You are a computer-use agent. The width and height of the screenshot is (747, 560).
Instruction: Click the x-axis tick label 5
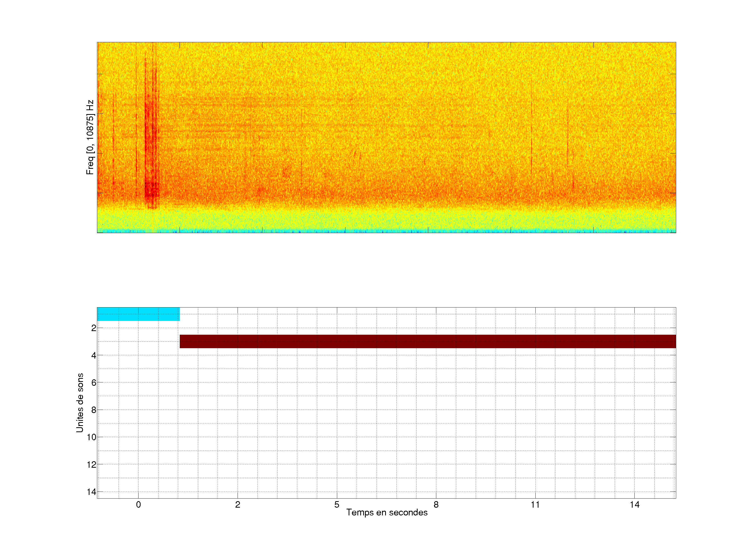tap(337, 505)
